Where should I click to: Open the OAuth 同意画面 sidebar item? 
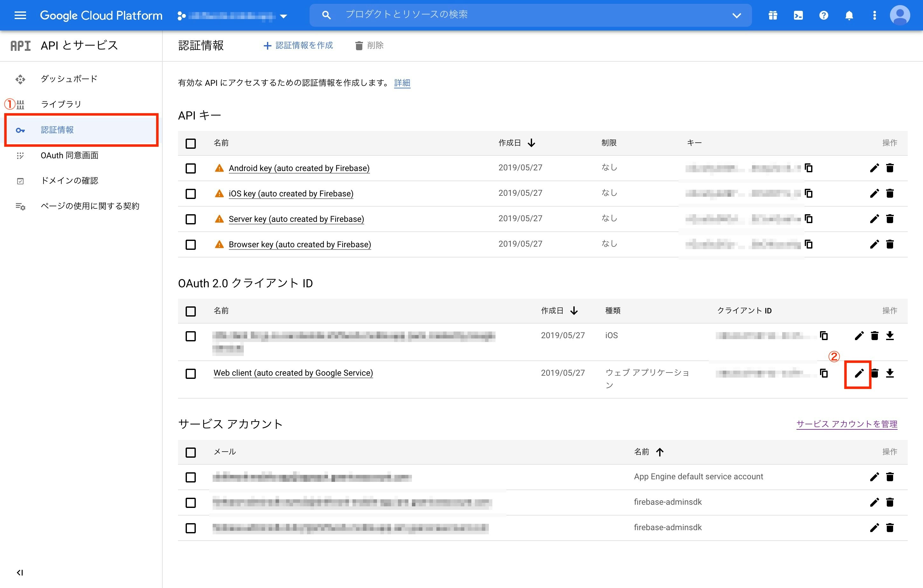point(69,155)
